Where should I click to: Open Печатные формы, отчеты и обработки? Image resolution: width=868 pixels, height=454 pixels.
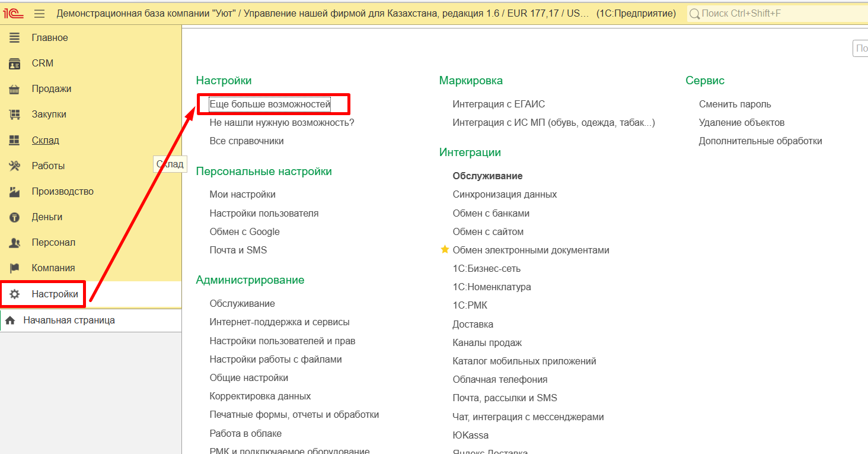tap(294, 415)
